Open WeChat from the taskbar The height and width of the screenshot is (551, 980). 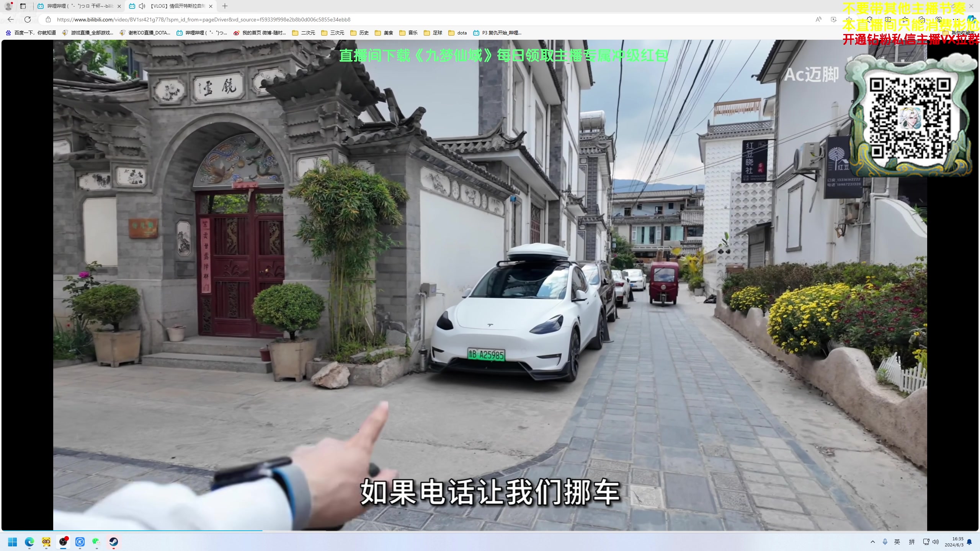click(x=96, y=542)
